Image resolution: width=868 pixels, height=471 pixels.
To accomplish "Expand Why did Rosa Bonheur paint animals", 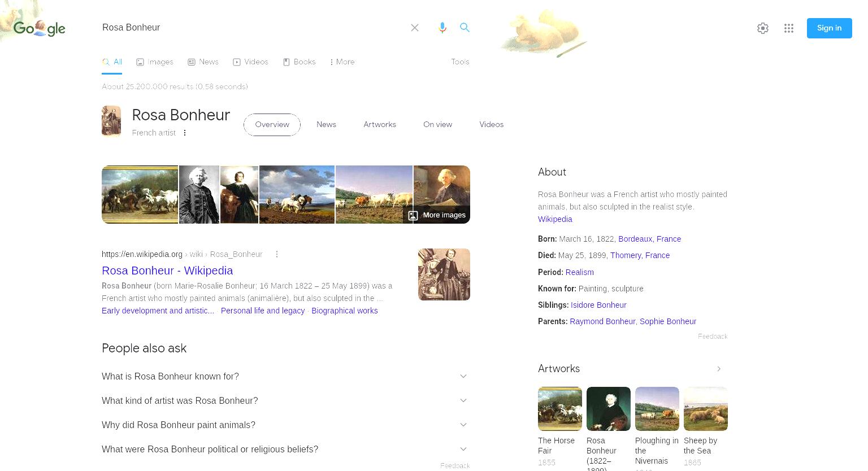I will [x=285, y=425].
